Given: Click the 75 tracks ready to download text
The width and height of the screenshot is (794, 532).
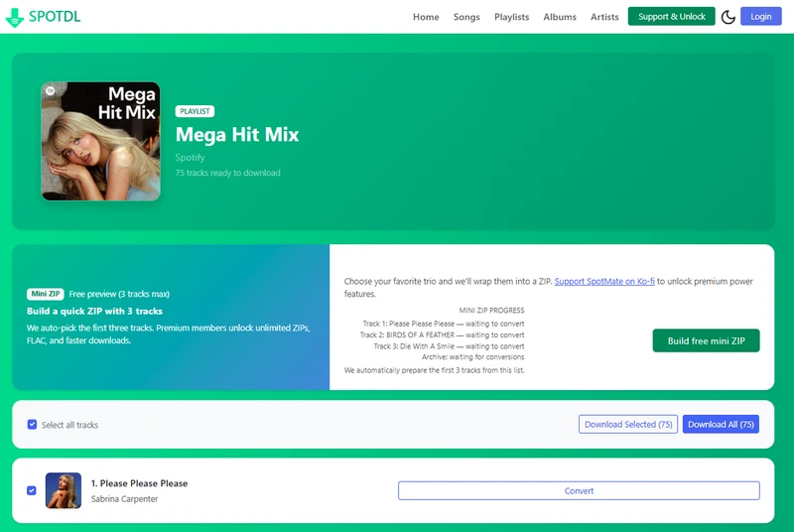Looking at the screenshot, I should (228, 173).
